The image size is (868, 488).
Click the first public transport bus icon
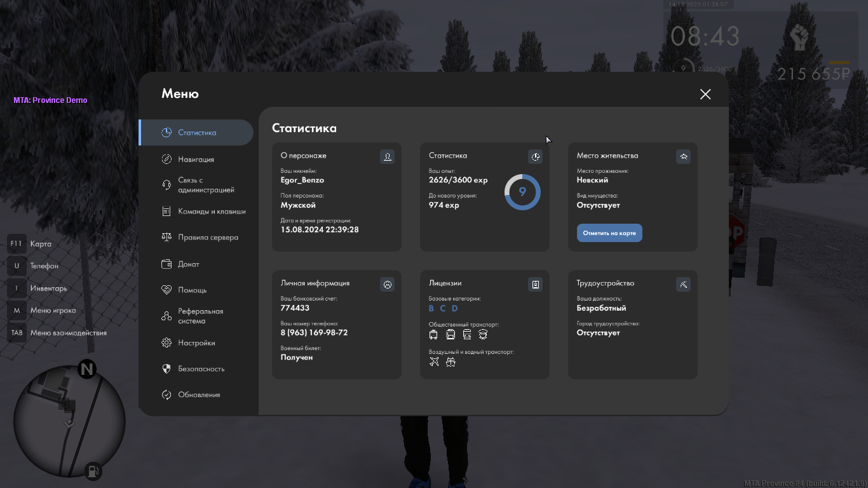[433, 334]
